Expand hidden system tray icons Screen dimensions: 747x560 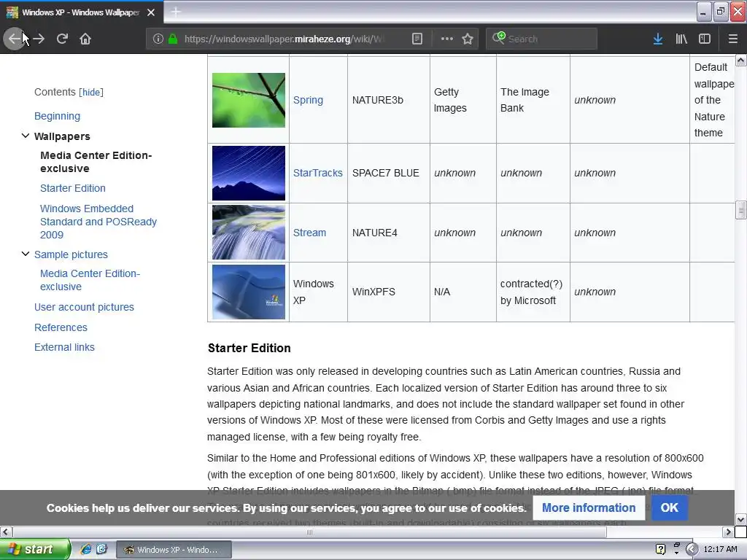(x=692, y=549)
